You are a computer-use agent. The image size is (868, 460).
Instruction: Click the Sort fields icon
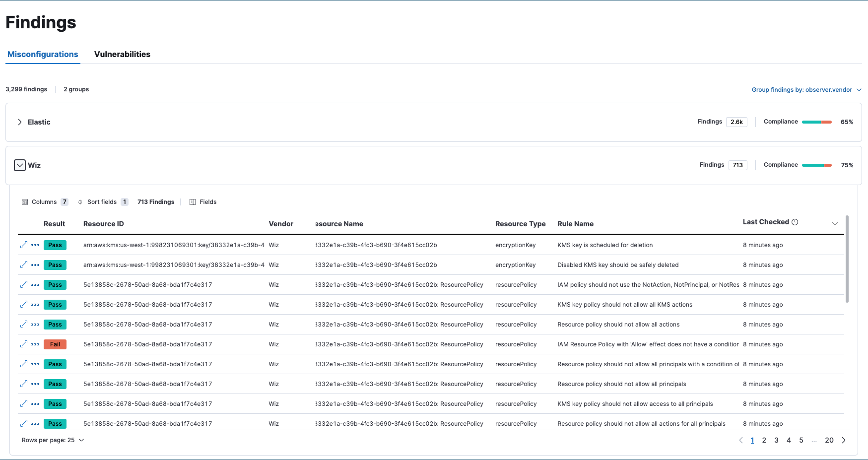click(x=80, y=201)
